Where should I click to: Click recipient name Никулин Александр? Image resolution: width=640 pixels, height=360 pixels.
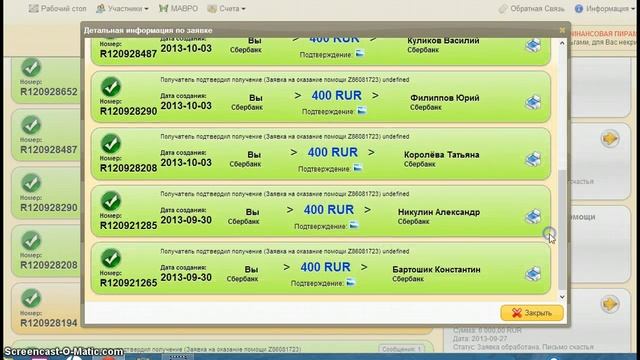439,212
